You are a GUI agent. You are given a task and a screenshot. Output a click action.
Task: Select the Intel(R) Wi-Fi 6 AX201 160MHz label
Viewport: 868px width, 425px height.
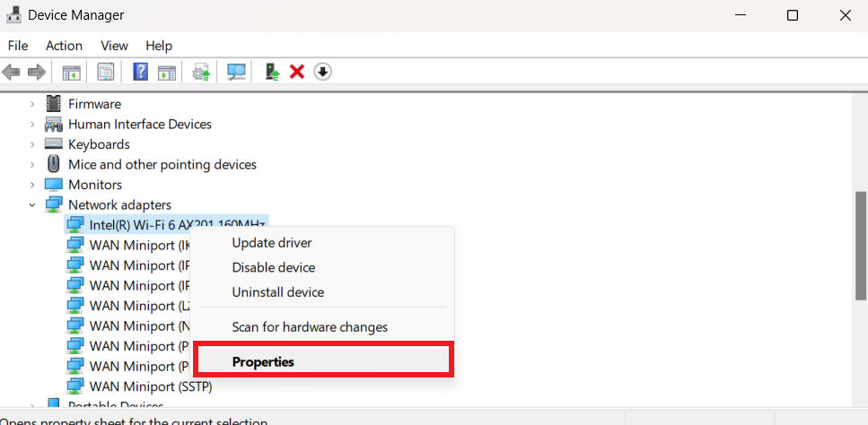178,225
